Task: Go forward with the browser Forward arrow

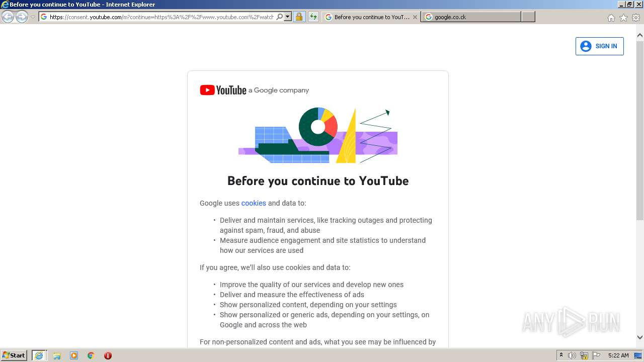Action: [22, 17]
